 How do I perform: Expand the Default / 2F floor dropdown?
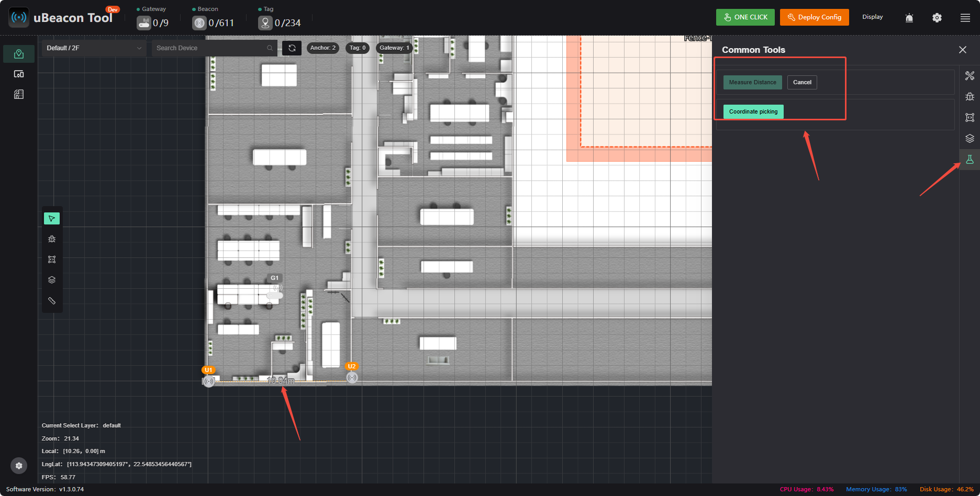point(94,48)
